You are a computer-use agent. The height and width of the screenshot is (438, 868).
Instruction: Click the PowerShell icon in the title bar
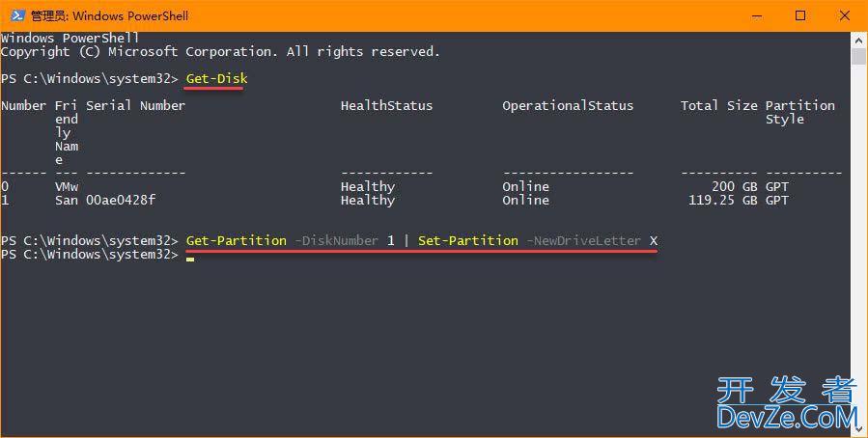tap(17, 15)
